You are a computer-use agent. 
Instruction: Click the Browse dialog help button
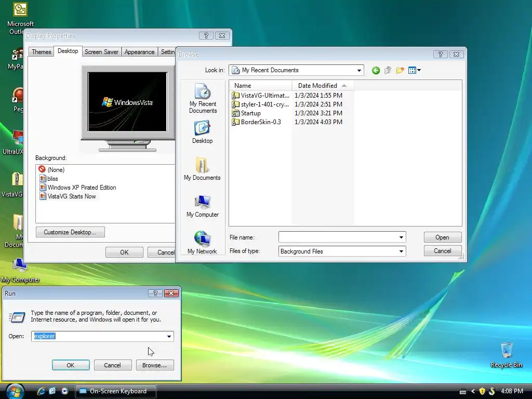point(441,54)
